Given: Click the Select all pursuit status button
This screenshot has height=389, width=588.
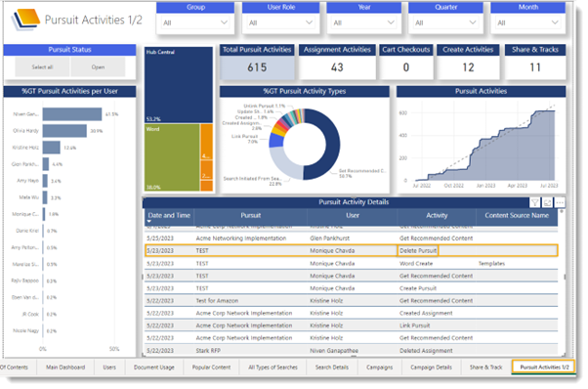Looking at the screenshot, I should (x=42, y=67).
